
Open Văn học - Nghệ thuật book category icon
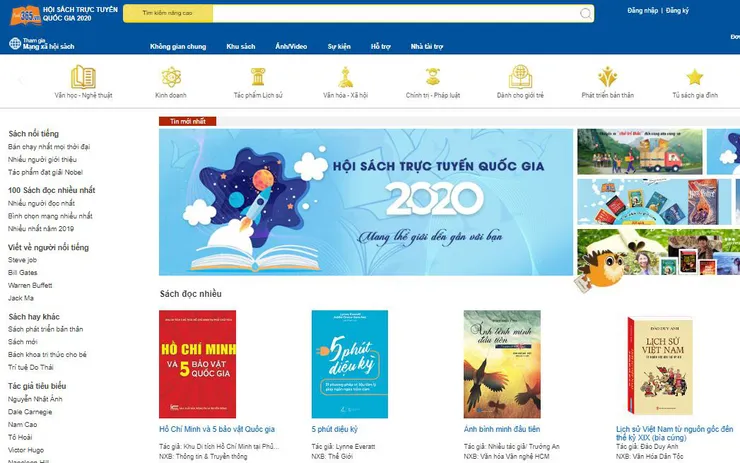coord(83,77)
